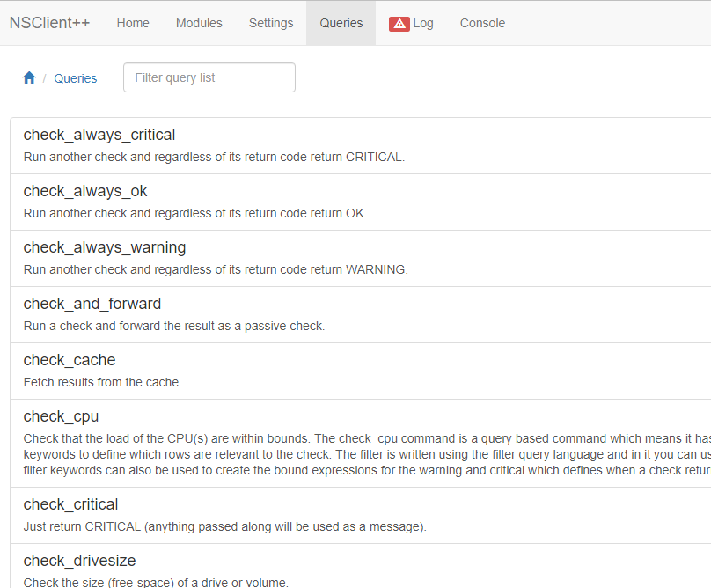
Task: Open the check_always_critical query
Action: pyautogui.click(x=99, y=135)
